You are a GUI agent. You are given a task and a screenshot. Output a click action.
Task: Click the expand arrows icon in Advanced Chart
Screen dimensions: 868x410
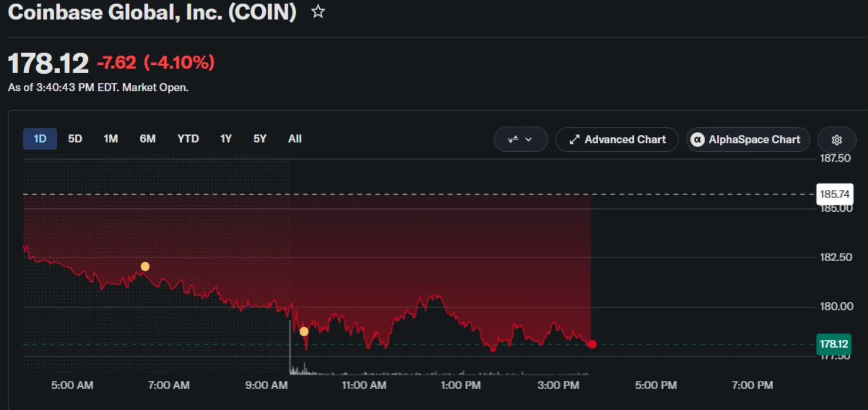pos(574,140)
